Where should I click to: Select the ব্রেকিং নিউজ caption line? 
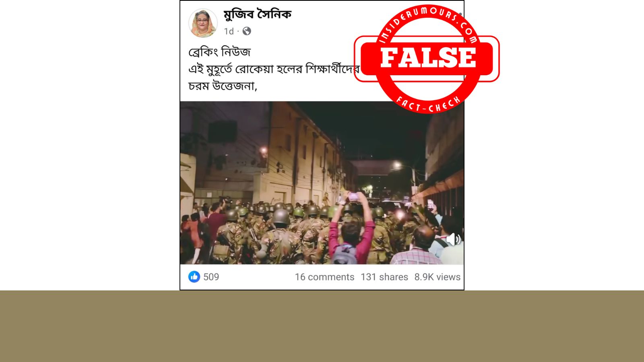click(219, 52)
